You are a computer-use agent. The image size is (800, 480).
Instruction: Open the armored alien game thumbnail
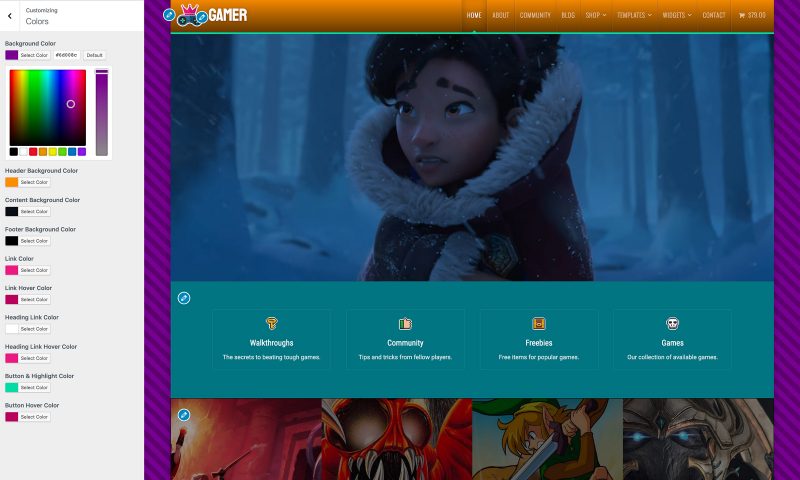[698, 439]
